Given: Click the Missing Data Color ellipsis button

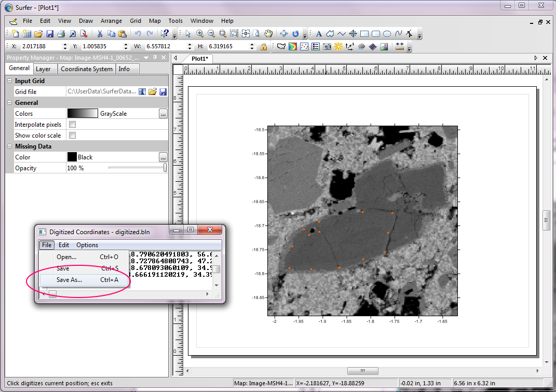Looking at the screenshot, I should 163,157.
